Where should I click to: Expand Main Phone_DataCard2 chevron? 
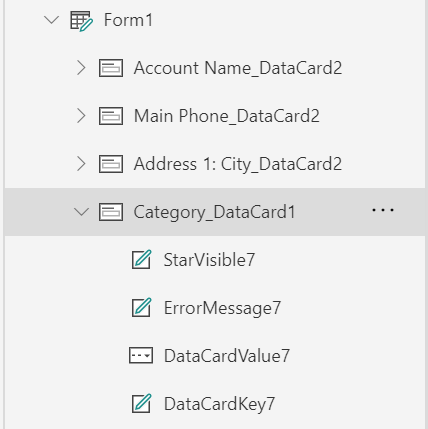pyautogui.click(x=81, y=116)
